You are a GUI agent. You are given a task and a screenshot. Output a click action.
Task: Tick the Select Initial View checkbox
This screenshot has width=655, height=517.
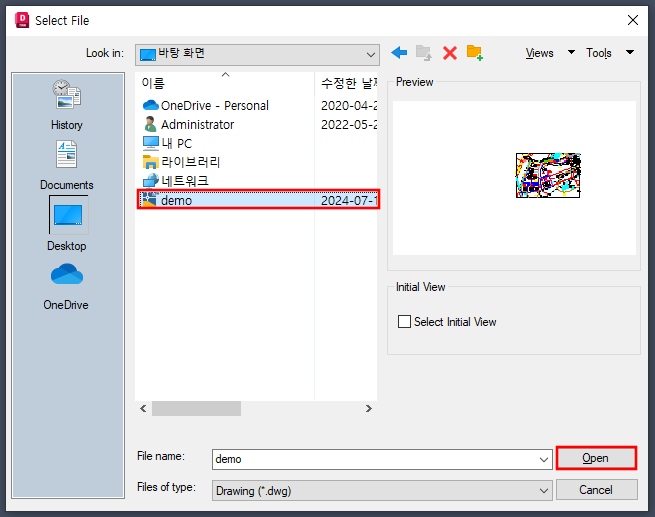click(404, 322)
